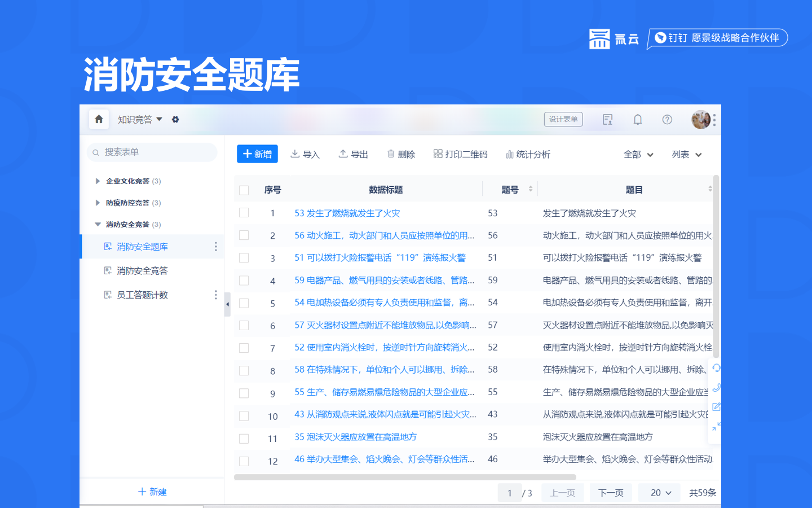Screen dimensions: 812x508
Task: Click the expand arrows floating icon
Action: [716, 426]
